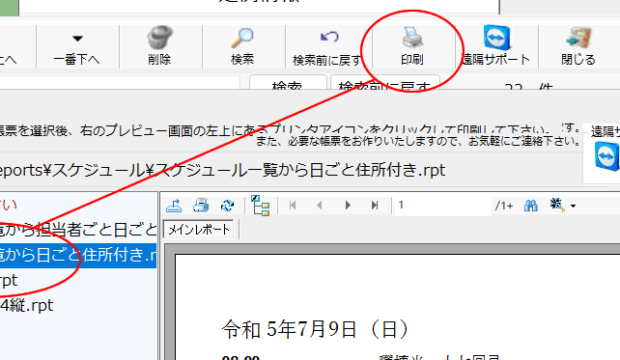Click the 削除 trash can button
Viewport: 620px width, 360px height.
(x=160, y=47)
